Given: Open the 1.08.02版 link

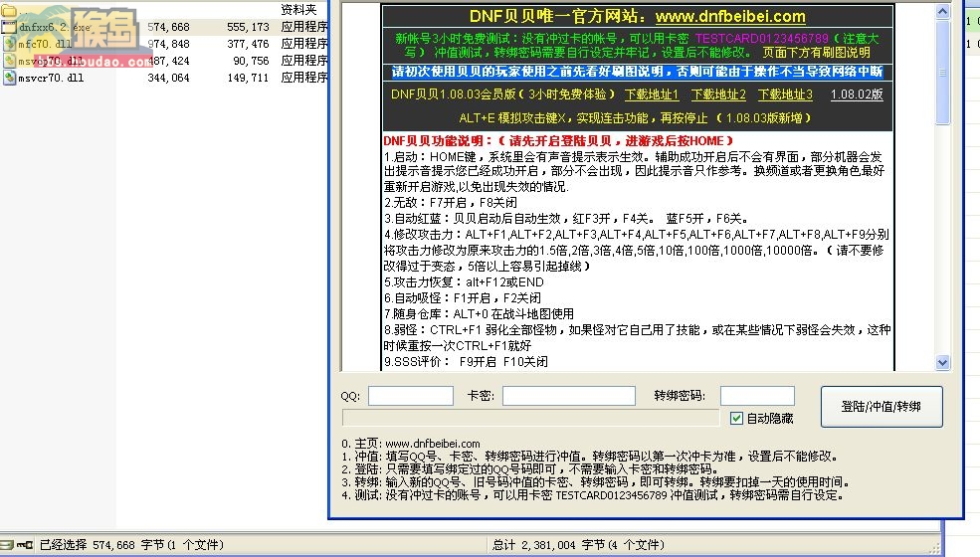Looking at the screenshot, I should tap(857, 94).
